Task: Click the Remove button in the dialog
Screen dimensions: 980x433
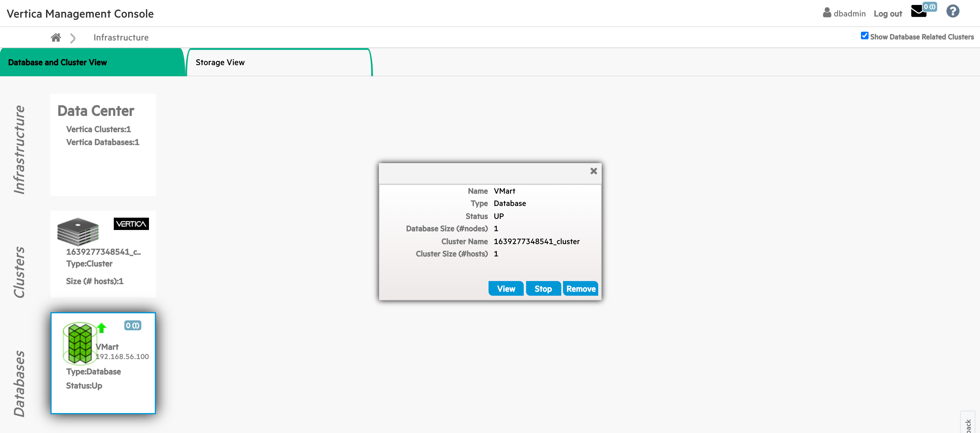Action: [581, 289]
